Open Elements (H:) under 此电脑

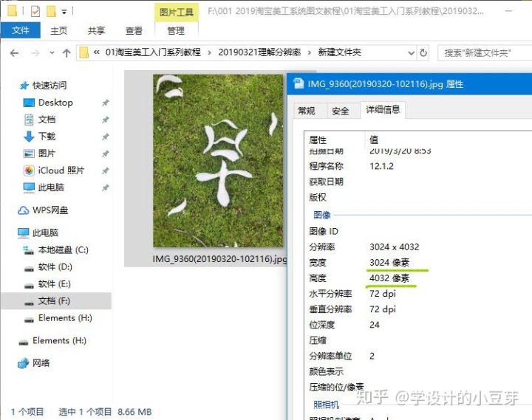click(65, 318)
